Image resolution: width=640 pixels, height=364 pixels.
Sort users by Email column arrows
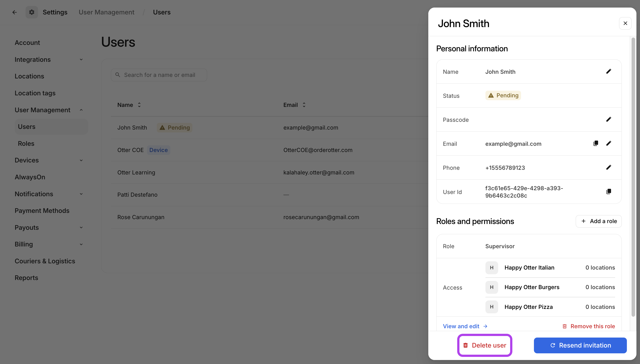pos(304,105)
